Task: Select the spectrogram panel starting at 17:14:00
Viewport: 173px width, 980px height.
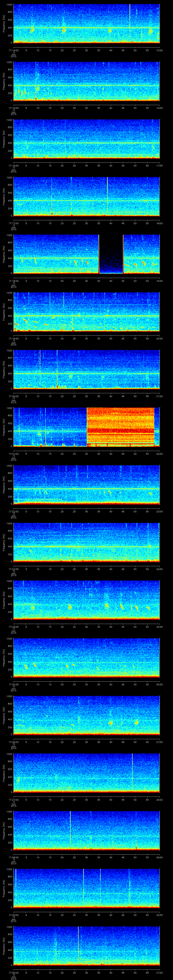Action: click(87, 24)
